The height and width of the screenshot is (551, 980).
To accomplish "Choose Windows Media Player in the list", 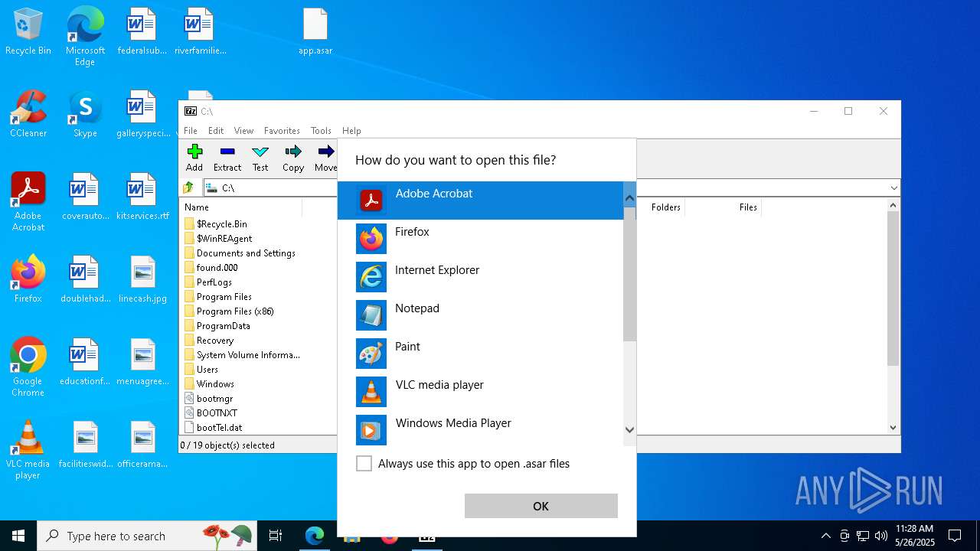I will (481, 429).
